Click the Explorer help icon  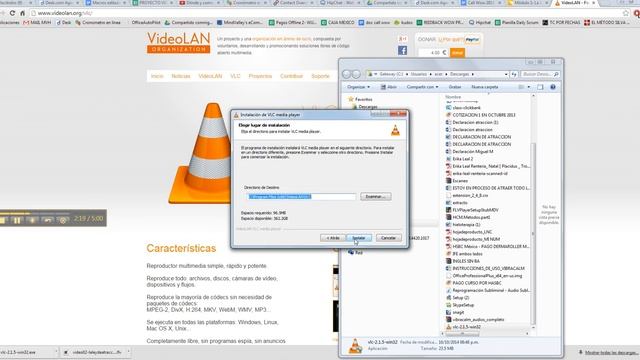coord(553,87)
